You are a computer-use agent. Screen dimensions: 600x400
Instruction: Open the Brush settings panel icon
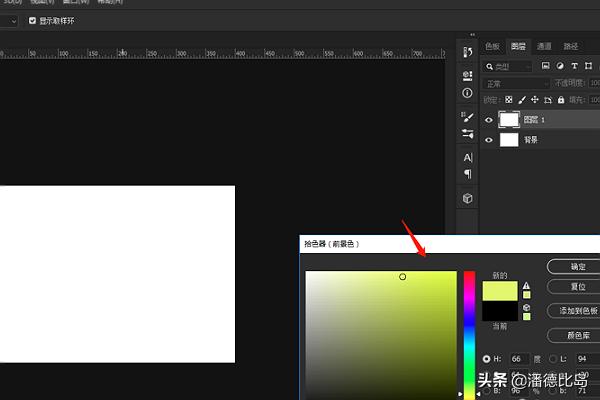467,117
